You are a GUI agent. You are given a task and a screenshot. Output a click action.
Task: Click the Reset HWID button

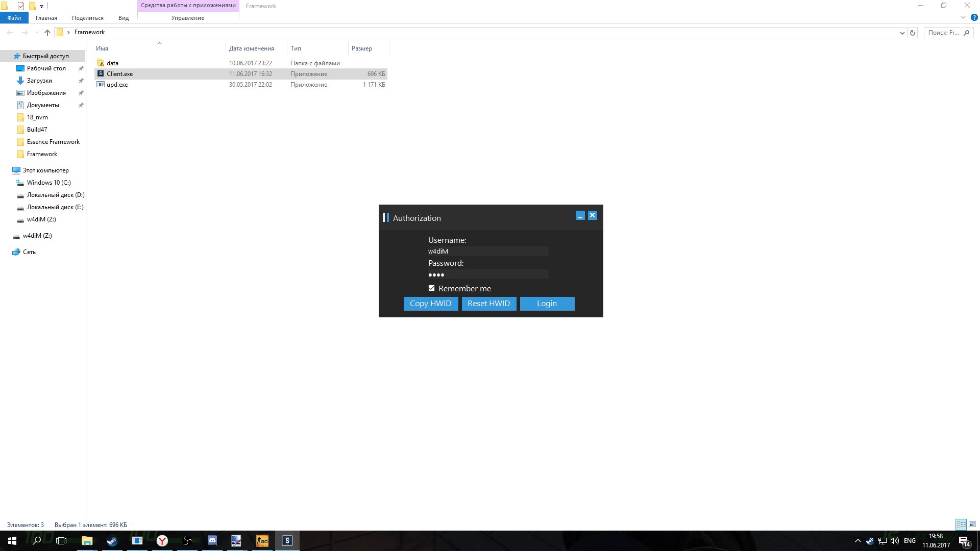(x=488, y=304)
